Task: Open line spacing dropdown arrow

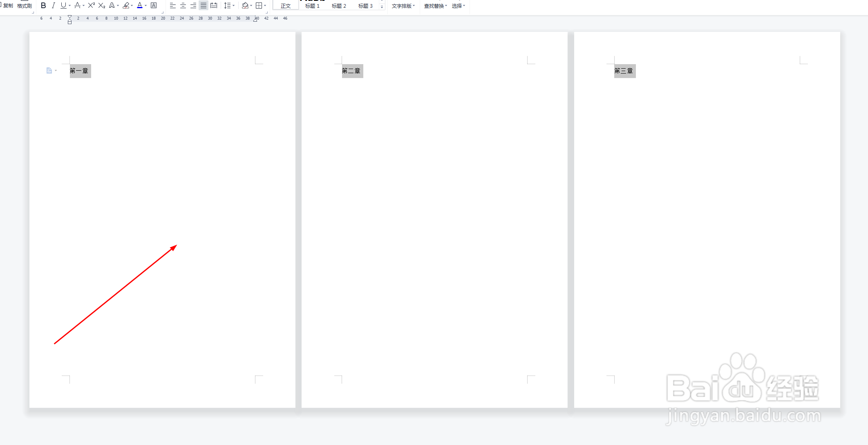Action: (x=234, y=6)
